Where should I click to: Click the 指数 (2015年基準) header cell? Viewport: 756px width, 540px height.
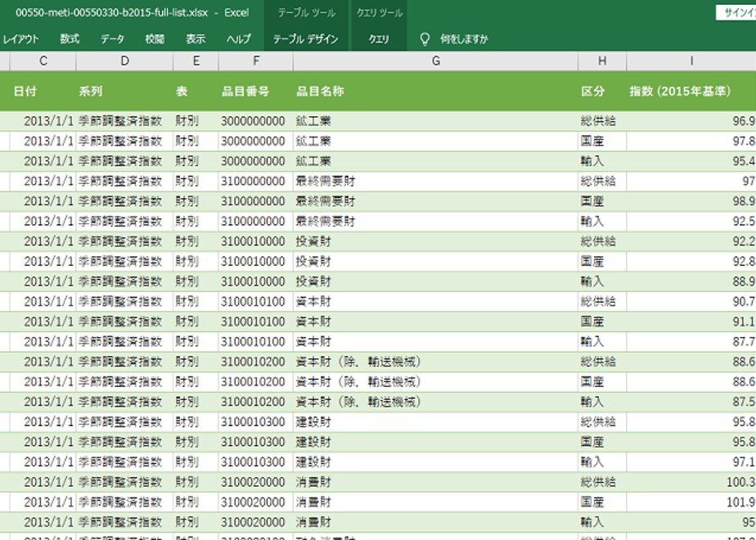(x=691, y=91)
